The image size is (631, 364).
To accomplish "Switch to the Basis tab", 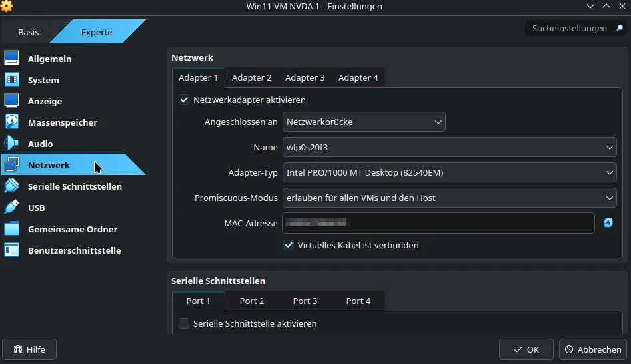I will [29, 32].
